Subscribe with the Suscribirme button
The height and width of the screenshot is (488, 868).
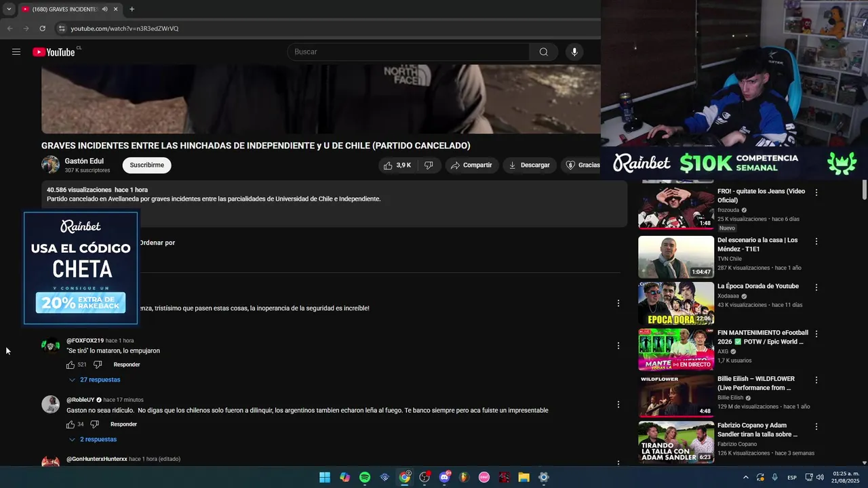[146, 165]
